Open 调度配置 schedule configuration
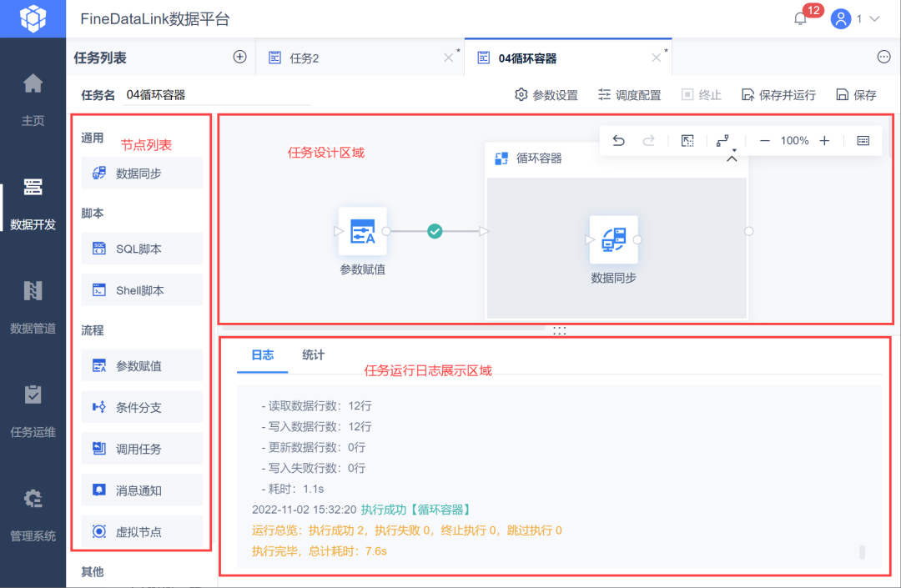This screenshot has width=901, height=588. pyautogui.click(x=629, y=95)
